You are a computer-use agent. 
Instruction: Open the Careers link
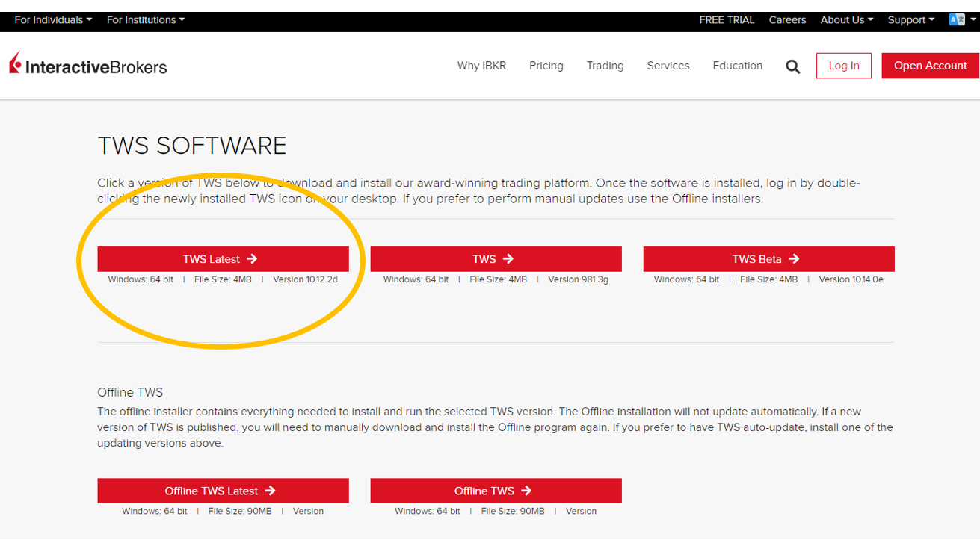[x=787, y=20]
